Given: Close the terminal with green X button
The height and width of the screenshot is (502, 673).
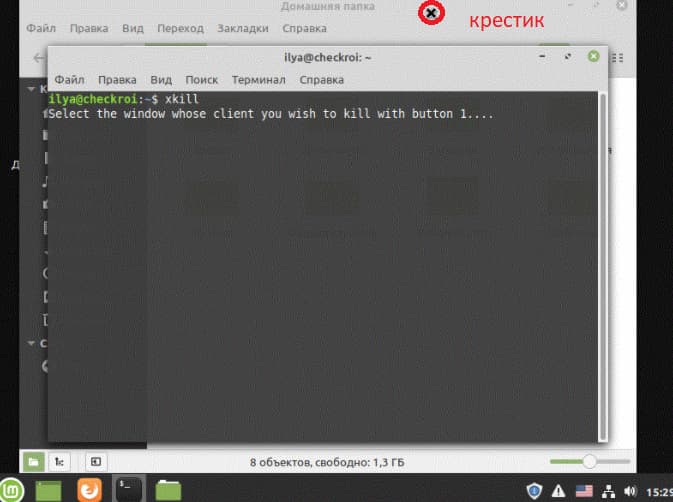Looking at the screenshot, I should [x=593, y=56].
